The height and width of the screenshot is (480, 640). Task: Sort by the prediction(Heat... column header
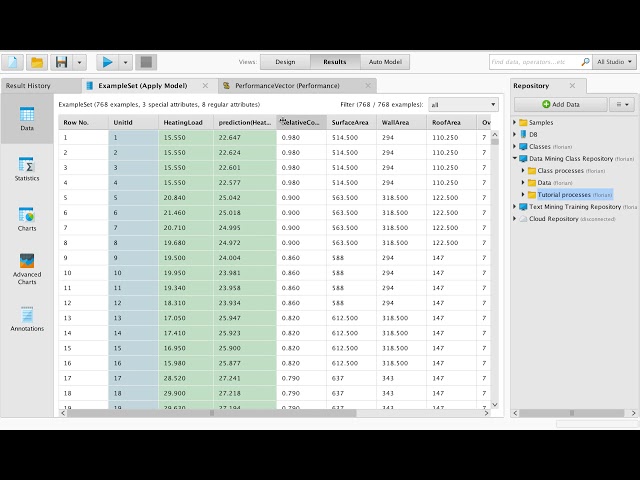pos(244,122)
